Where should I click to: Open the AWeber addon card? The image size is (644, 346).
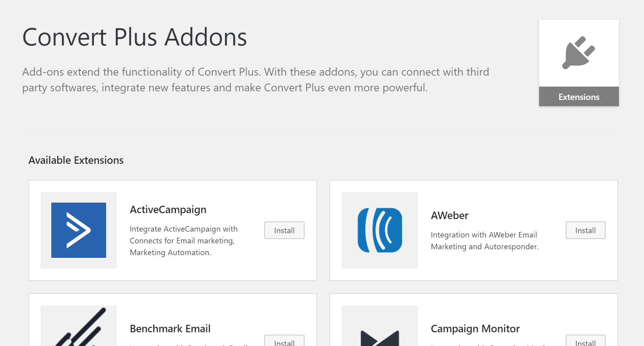(473, 230)
